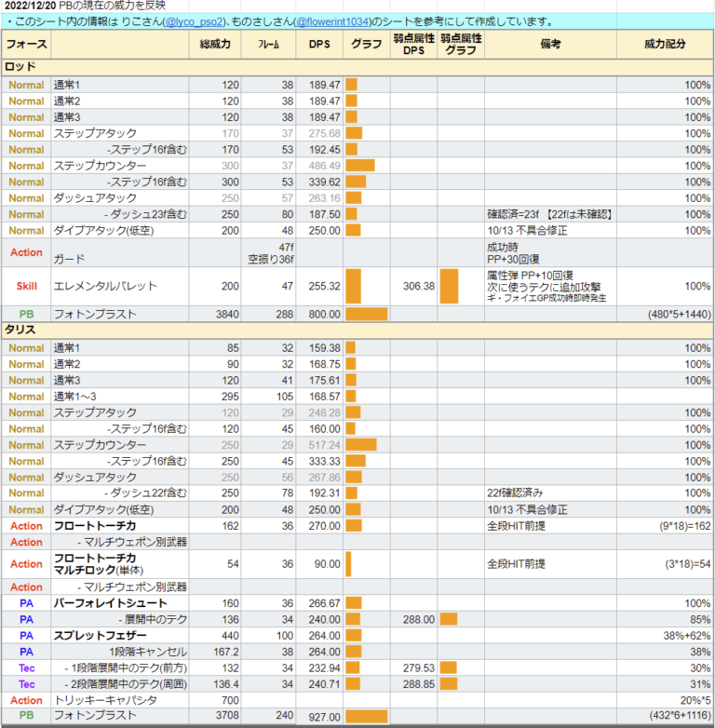This screenshot has width=715, height=728.
Task: Select the 確認済=23f note cell
Action: pos(550,214)
